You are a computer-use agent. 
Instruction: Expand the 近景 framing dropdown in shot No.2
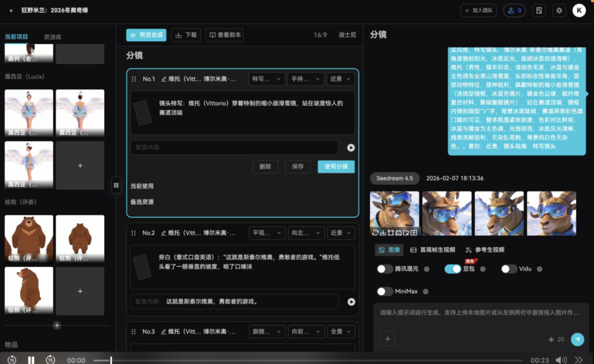(341, 233)
